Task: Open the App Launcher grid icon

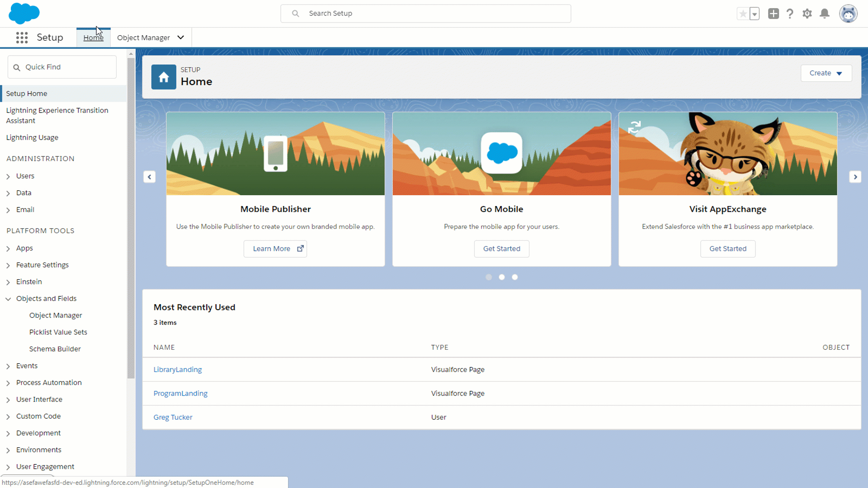Action: coord(22,38)
